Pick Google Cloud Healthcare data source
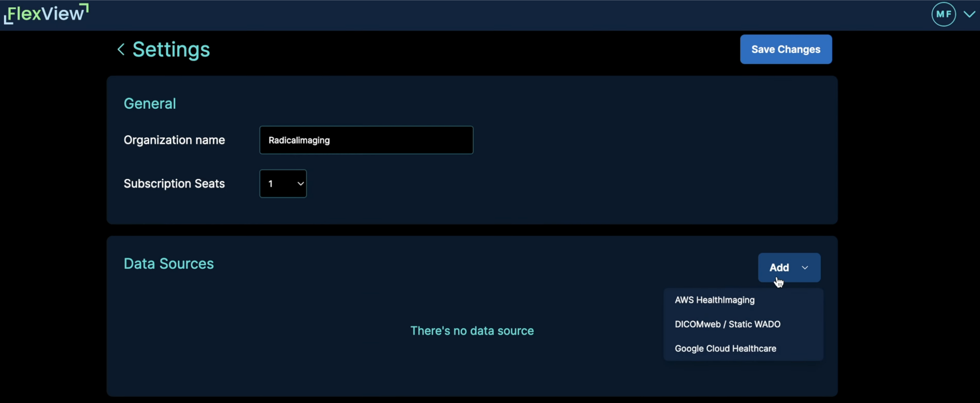The width and height of the screenshot is (980, 403). (725, 349)
